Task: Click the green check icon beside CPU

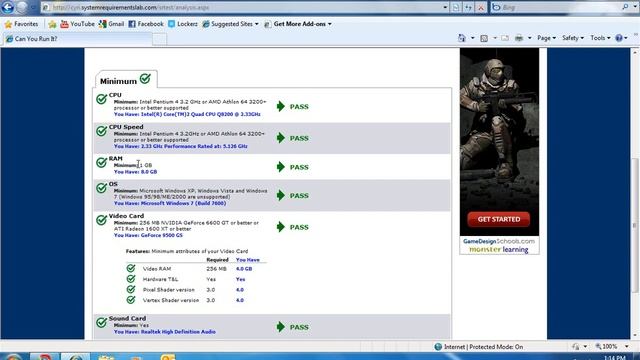Action: [x=101, y=99]
